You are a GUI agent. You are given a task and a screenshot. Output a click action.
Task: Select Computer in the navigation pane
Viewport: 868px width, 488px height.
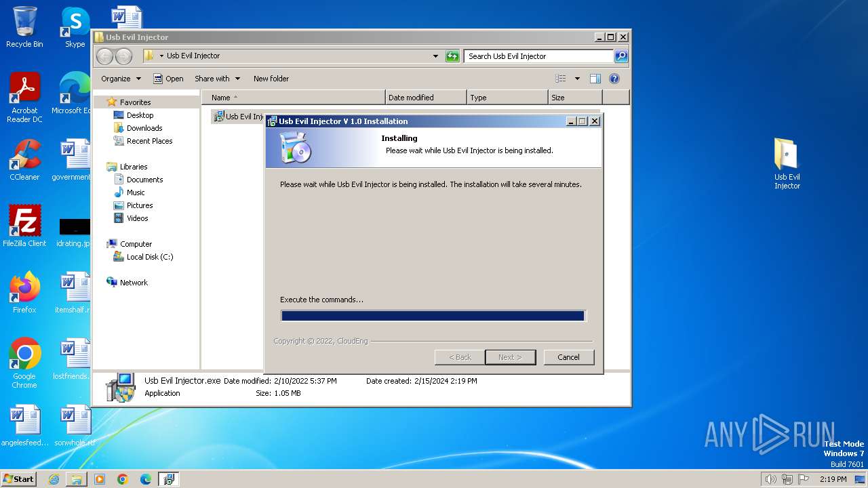(136, 244)
